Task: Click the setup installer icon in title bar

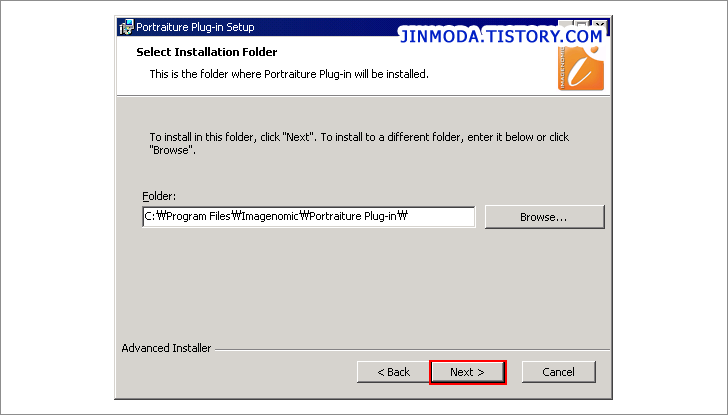Action: 126,27
